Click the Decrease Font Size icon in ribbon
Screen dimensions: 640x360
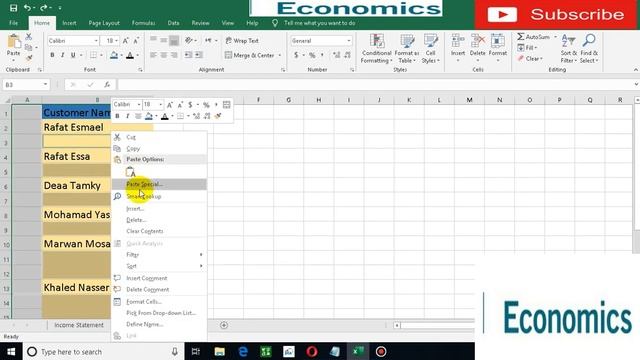[x=136, y=41]
